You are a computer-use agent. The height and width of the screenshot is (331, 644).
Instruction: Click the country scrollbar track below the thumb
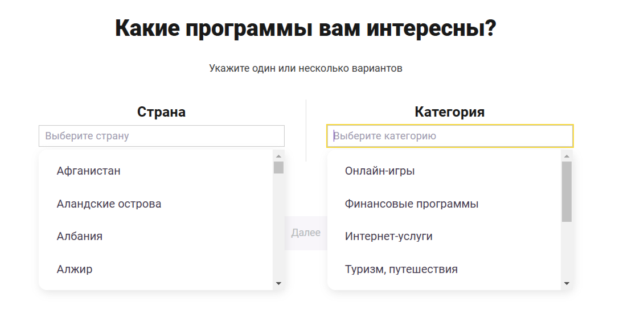click(278, 227)
